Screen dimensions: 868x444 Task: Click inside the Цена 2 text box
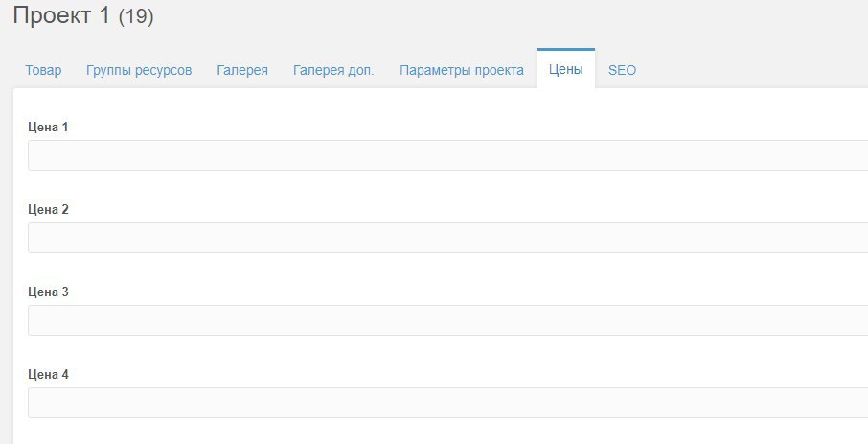coord(447,238)
